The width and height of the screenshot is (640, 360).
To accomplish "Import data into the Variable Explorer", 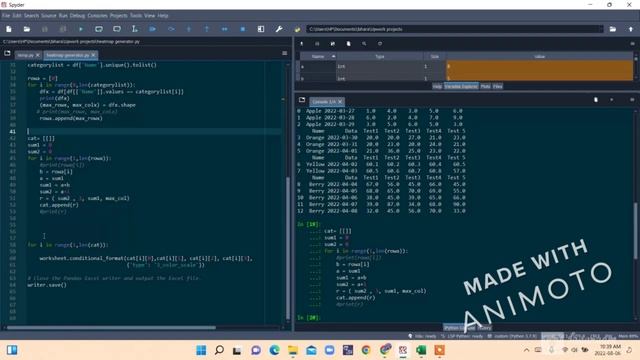I will click(x=302, y=44).
